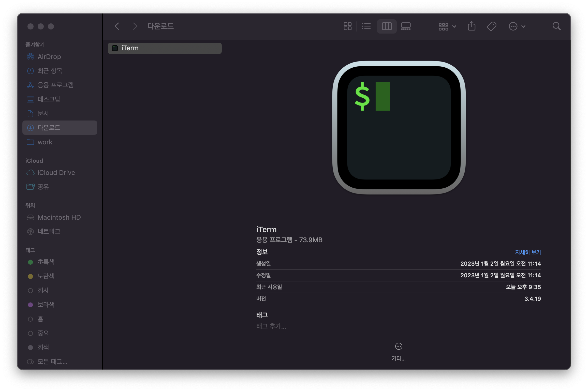Open the work folder in sidebar

point(60,142)
